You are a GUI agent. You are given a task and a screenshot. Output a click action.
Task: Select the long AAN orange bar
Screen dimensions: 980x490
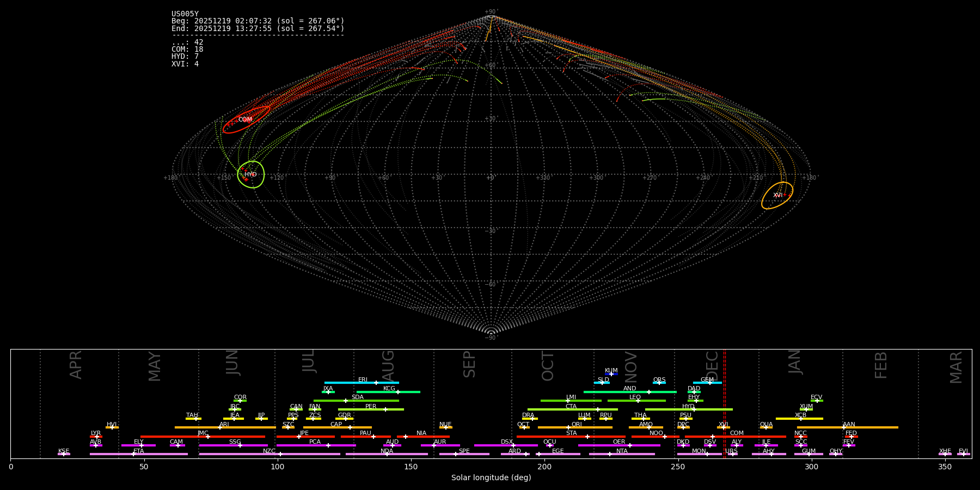[848, 427]
